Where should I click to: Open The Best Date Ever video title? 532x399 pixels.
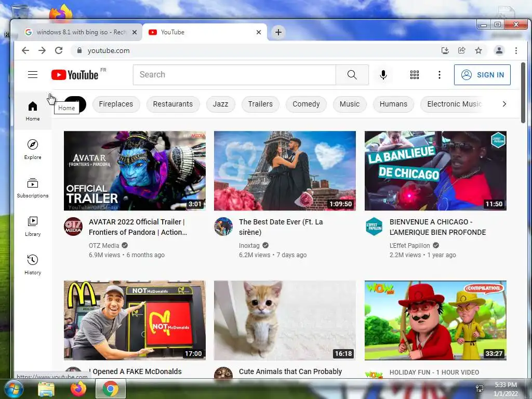pos(281,227)
